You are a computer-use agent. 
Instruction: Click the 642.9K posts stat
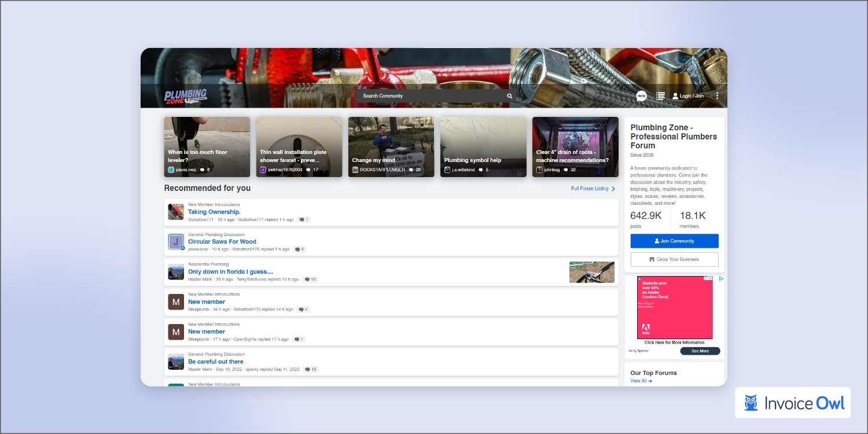click(646, 219)
